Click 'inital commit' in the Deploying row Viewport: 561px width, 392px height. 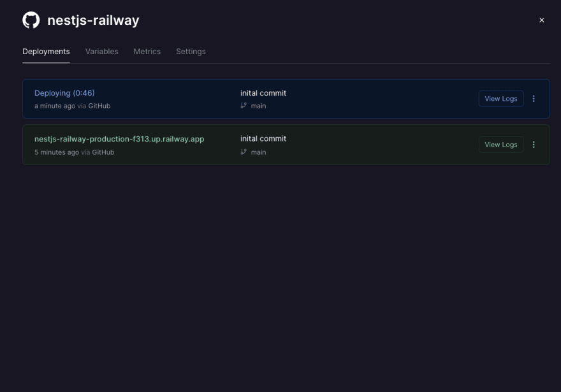click(x=263, y=93)
